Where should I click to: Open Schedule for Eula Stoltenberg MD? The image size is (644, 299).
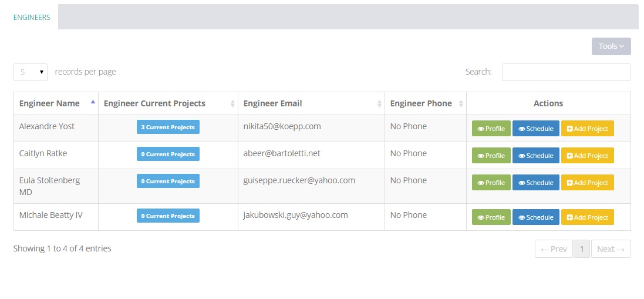point(535,183)
